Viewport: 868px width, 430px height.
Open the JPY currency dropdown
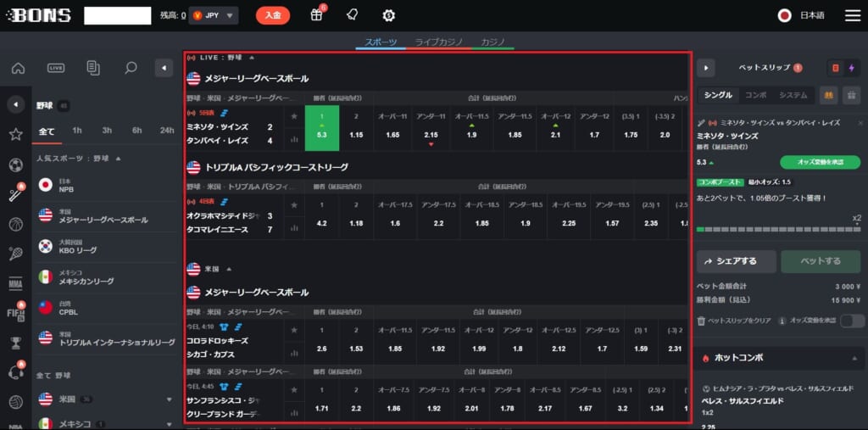pyautogui.click(x=213, y=15)
